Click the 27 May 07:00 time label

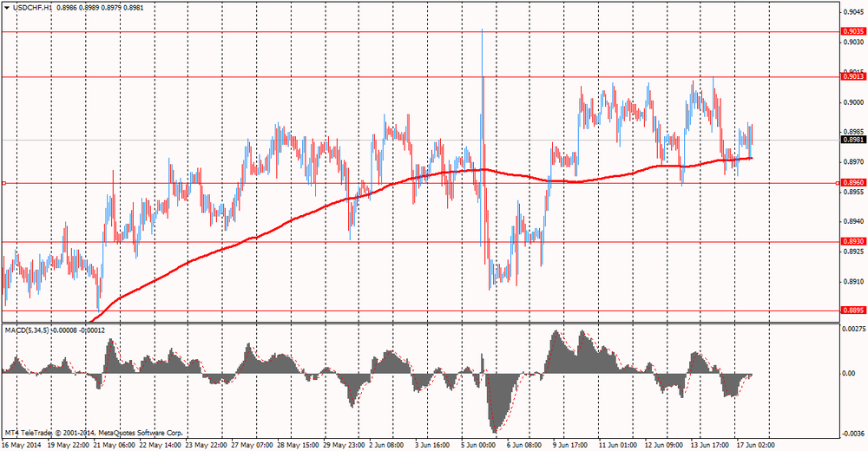pos(251,445)
